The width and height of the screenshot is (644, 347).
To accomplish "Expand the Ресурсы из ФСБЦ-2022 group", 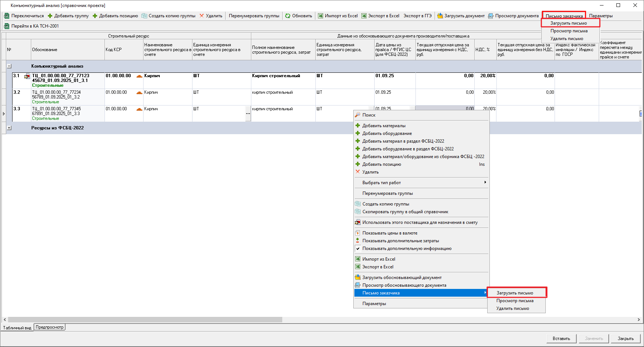I will pyautogui.click(x=9, y=128).
